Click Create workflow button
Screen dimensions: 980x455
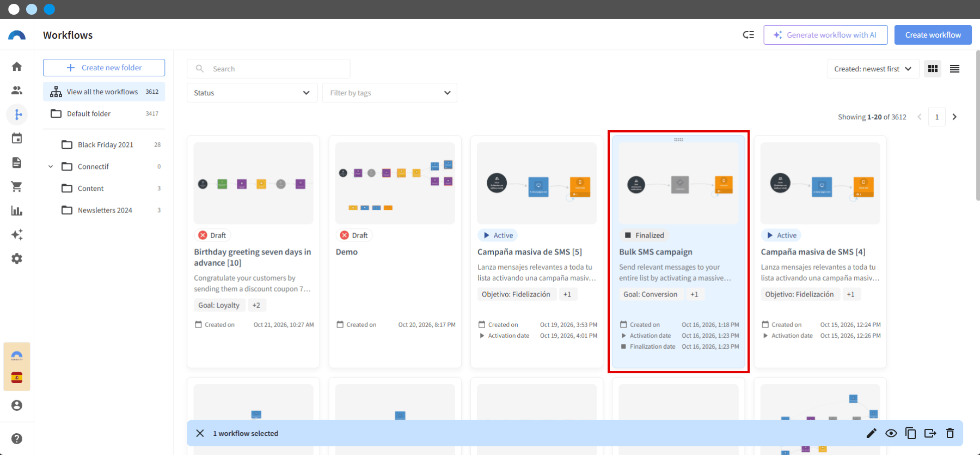point(933,35)
